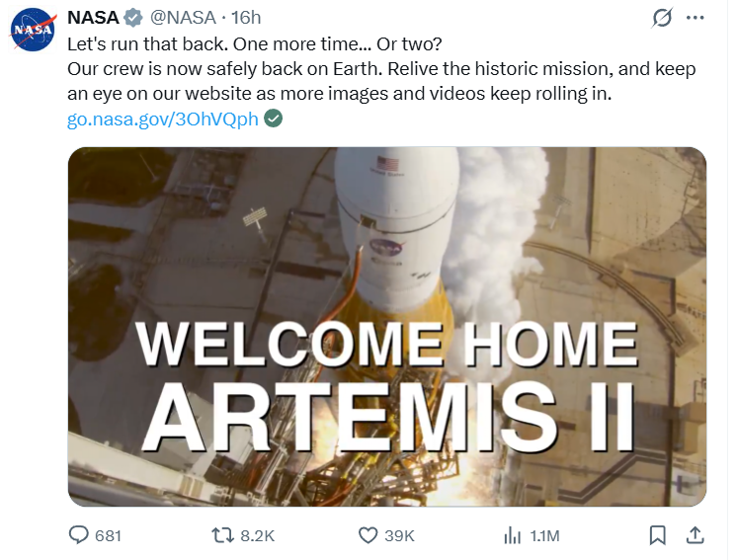Open the NASA profile avatar logo
Image resolution: width=738 pixels, height=560 pixels.
click(33, 30)
